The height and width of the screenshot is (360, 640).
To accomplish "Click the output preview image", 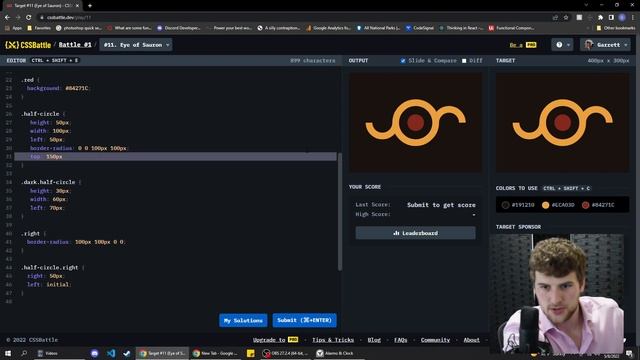I will [415, 122].
